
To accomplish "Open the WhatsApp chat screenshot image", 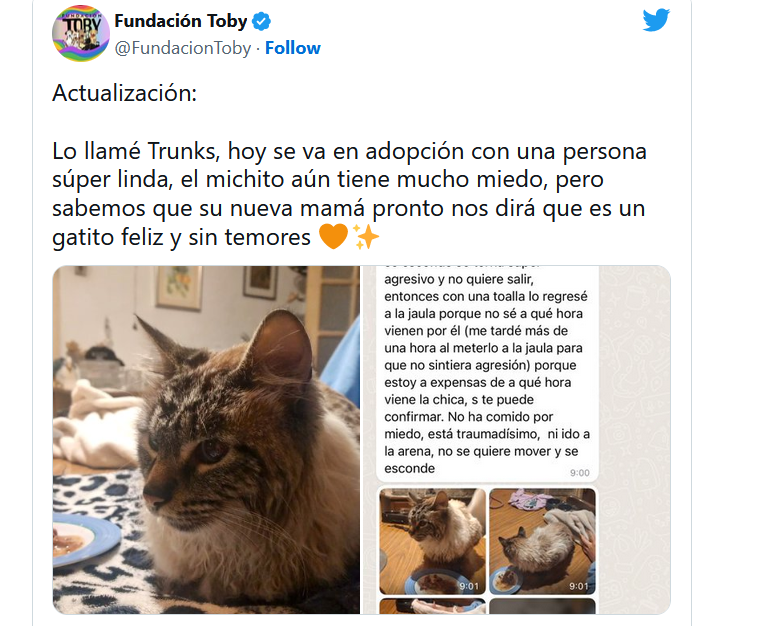I will pyautogui.click(x=516, y=440).
